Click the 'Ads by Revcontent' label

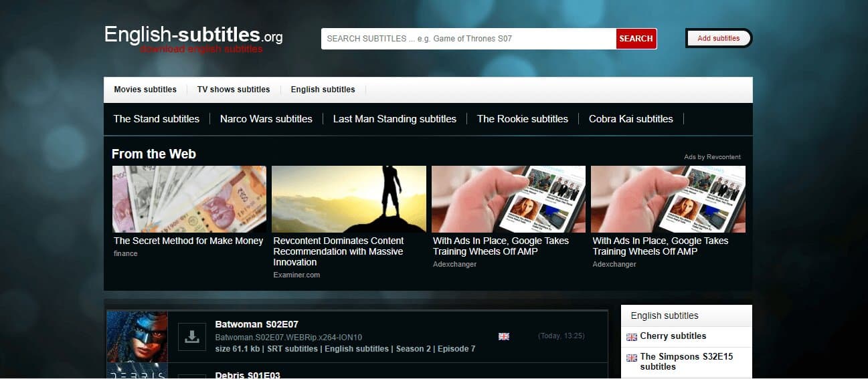point(712,157)
